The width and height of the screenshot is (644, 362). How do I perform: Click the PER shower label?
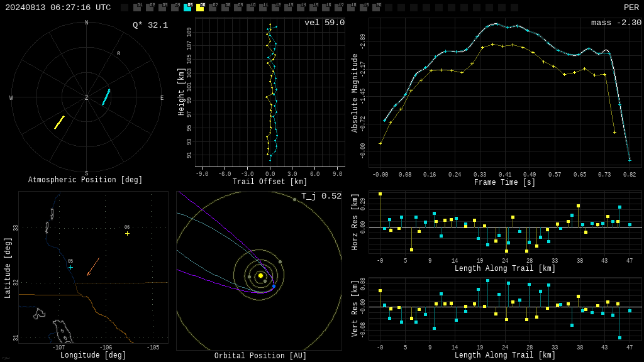coord(631,8)
